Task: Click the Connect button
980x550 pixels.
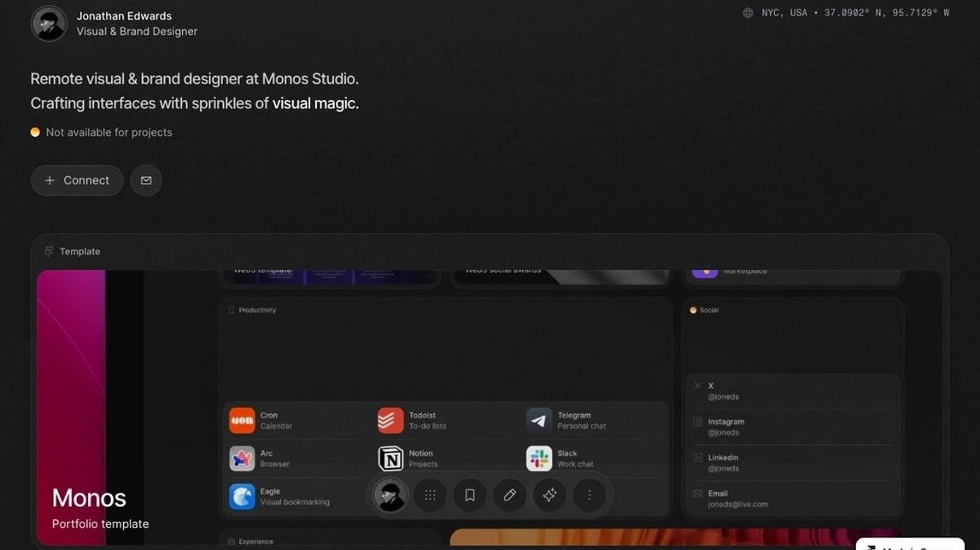Action: pyautogui.click(x=77, y=180)
